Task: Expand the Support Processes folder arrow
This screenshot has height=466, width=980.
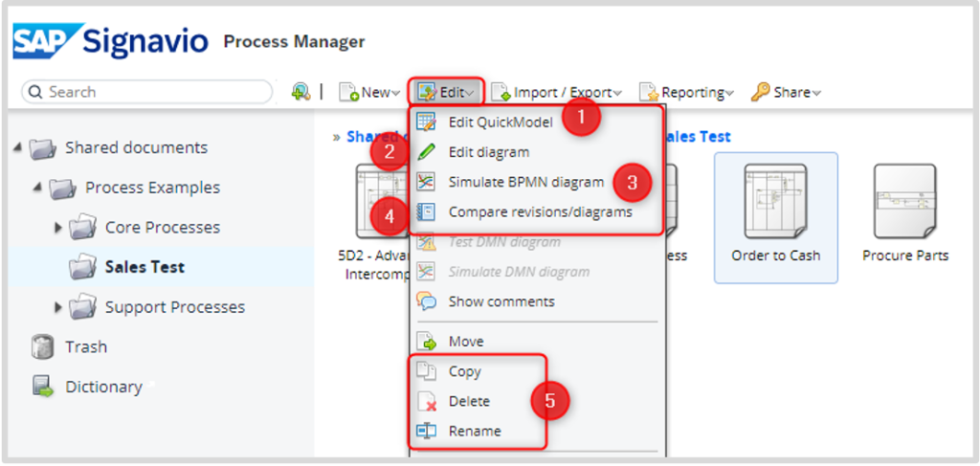Action: point(58,307)
